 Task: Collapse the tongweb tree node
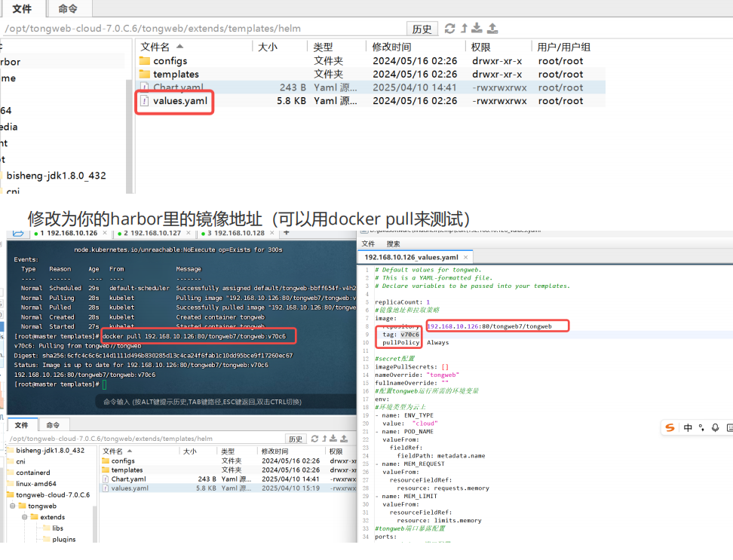pyautogui.click(x=13, y=506)
